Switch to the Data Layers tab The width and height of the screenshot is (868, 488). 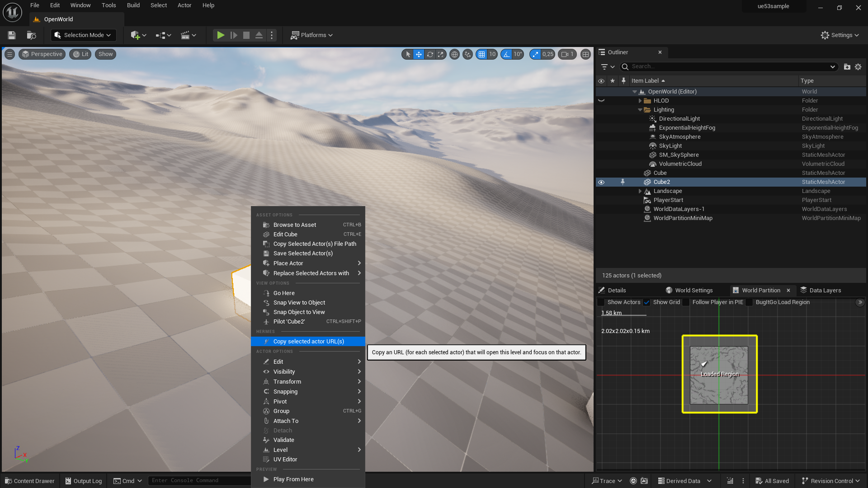821,291
